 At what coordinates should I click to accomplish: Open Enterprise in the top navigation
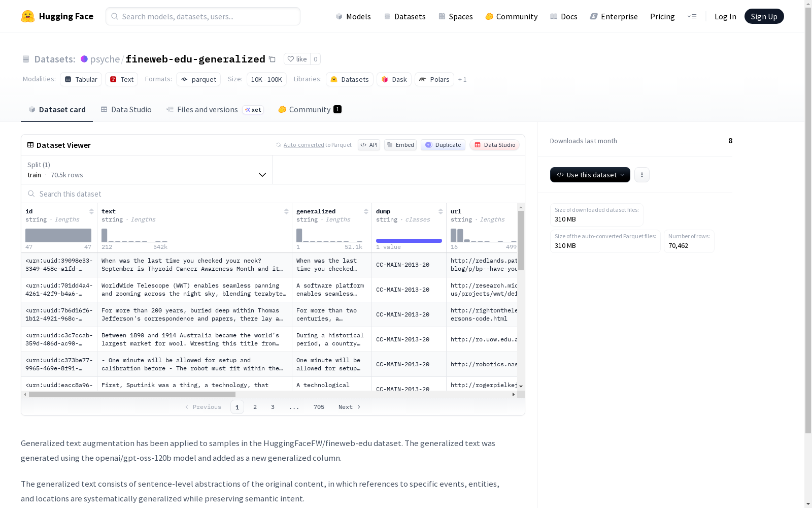pos(614,16)
